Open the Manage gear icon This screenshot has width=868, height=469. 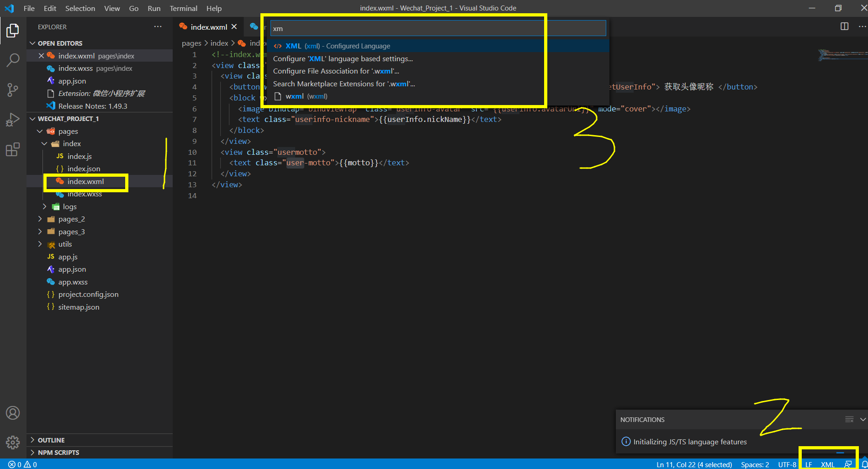(x=13, y=442)
